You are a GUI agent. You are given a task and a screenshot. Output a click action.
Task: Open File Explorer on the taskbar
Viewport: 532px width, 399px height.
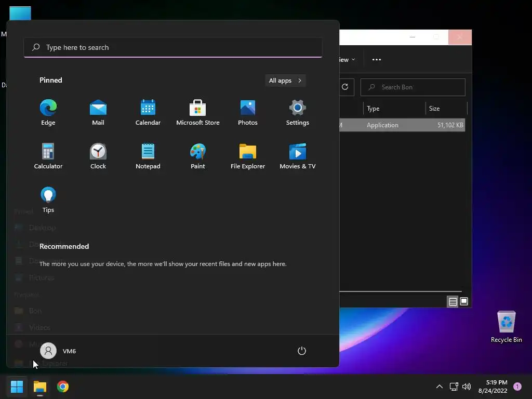[x=39, y=387]
